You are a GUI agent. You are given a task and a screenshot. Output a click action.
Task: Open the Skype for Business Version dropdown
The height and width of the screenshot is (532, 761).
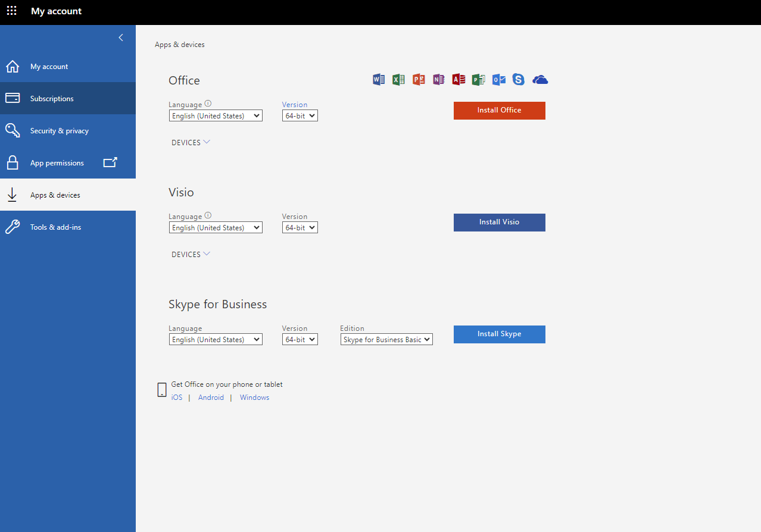tap(300, 340)
